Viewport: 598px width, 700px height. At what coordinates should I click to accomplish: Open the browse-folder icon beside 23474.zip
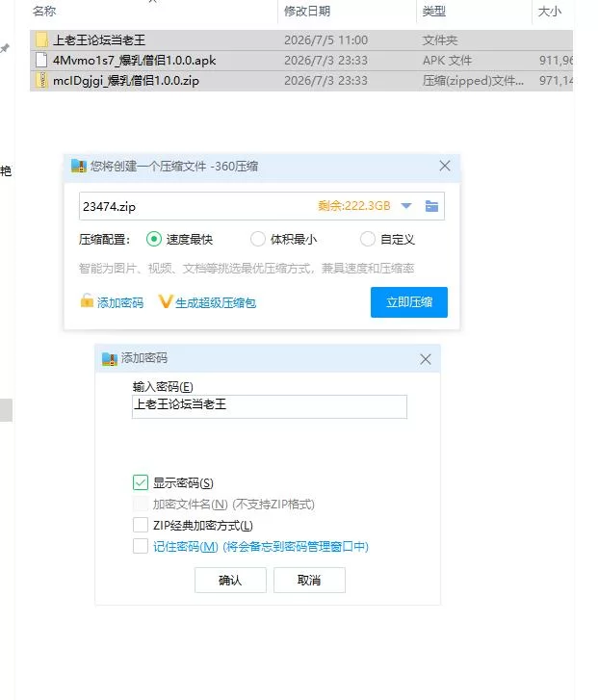pos(431,206)
